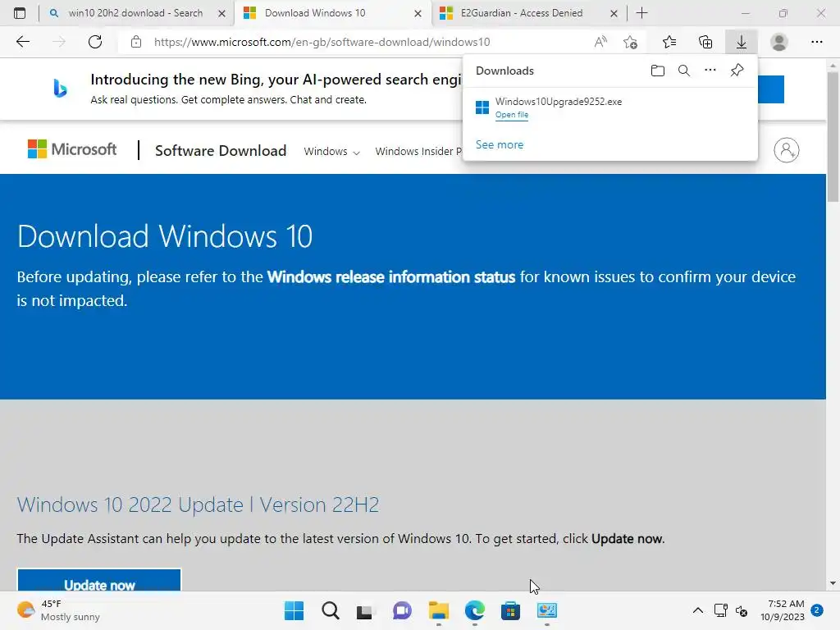840x630 pixels.
Task: Click the address bar URL
Action: point(322,42)
